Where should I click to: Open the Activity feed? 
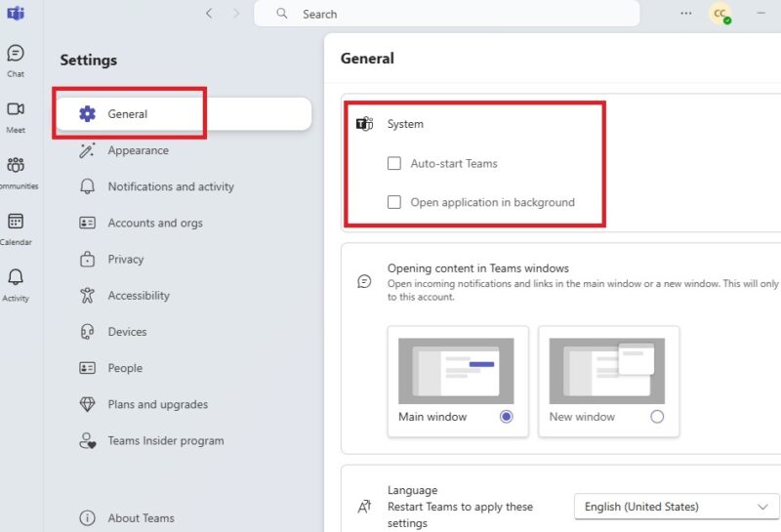[x=16, y=285]
